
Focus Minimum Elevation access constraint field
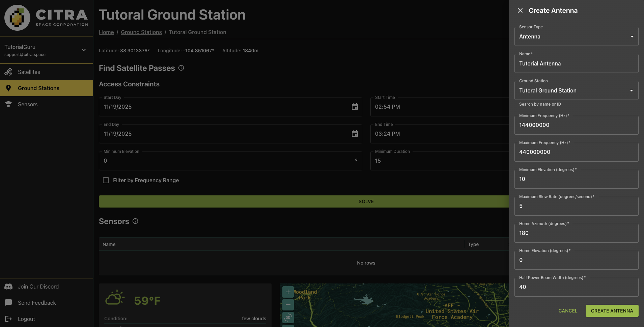click(x=230, y=161)
